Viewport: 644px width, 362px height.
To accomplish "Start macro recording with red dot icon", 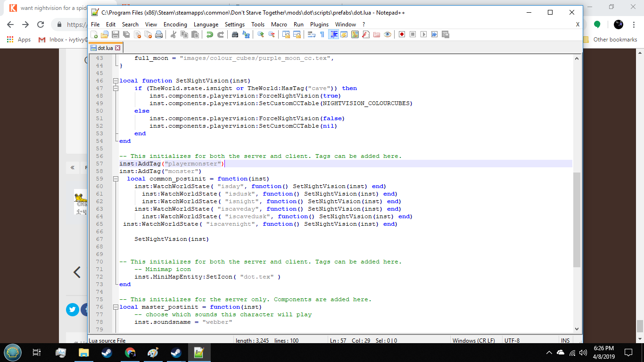I will point(402,34).
